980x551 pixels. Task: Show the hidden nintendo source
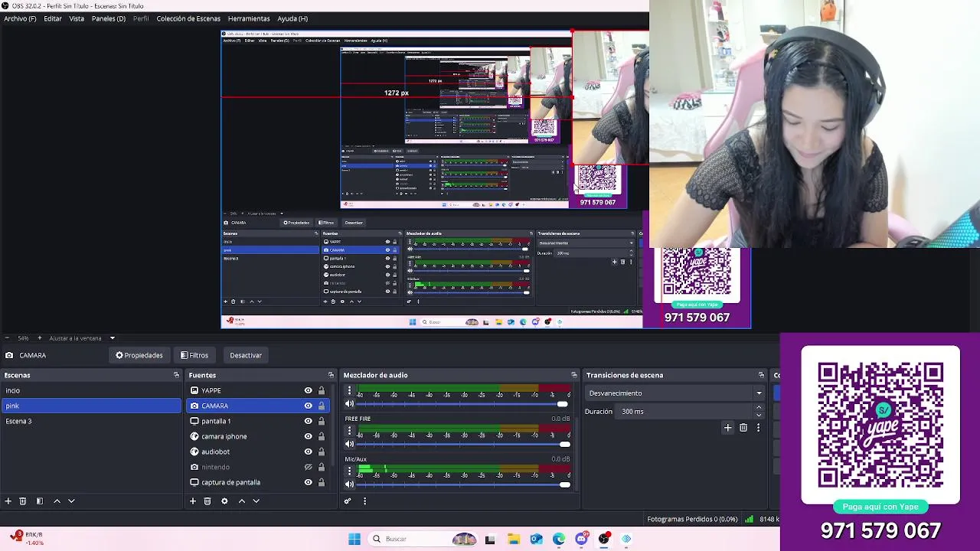coord(309,467)
